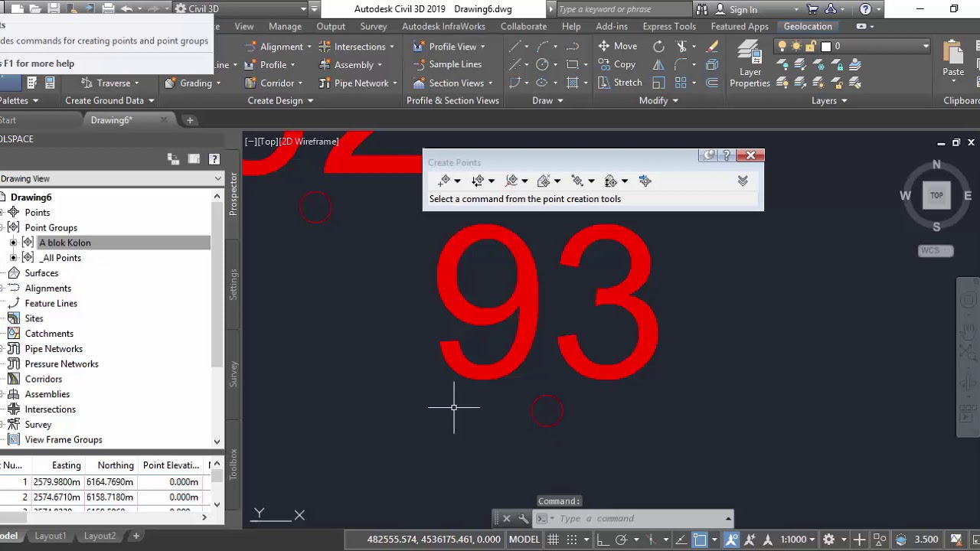Toggle ortho mode in status bar
Viewport: 980px width, 551px height.
point(603,540)
